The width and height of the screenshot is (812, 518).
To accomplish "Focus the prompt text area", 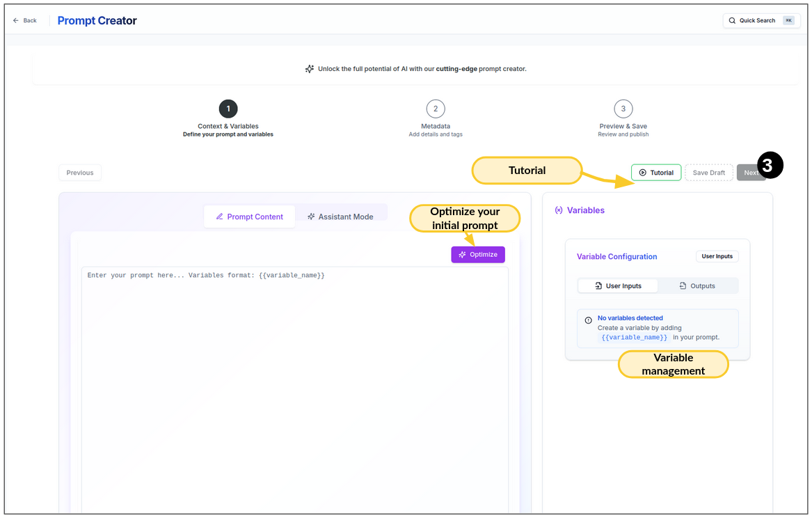I will pyautogui.click(x=294, y=388).
